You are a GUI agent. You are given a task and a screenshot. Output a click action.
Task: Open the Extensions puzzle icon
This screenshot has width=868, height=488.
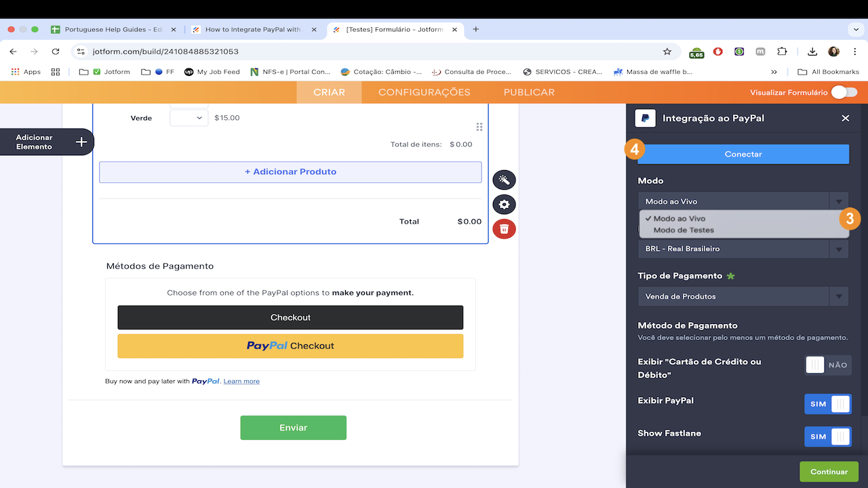[782, 52]
